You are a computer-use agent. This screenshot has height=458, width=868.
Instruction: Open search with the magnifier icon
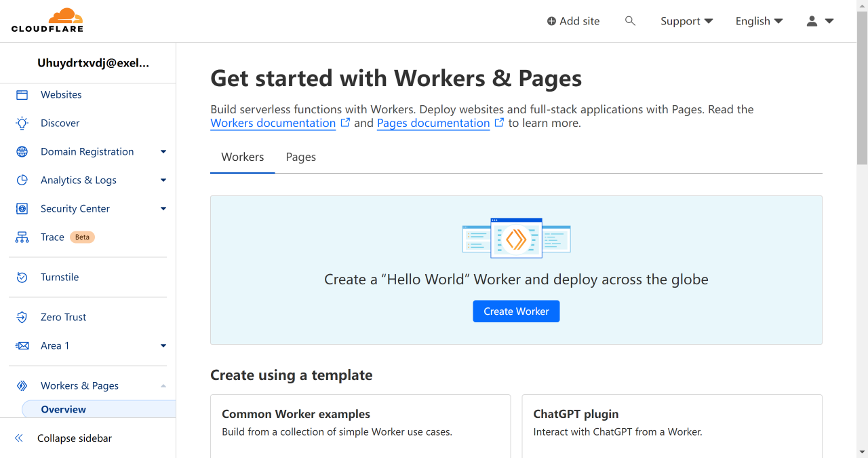630,21
